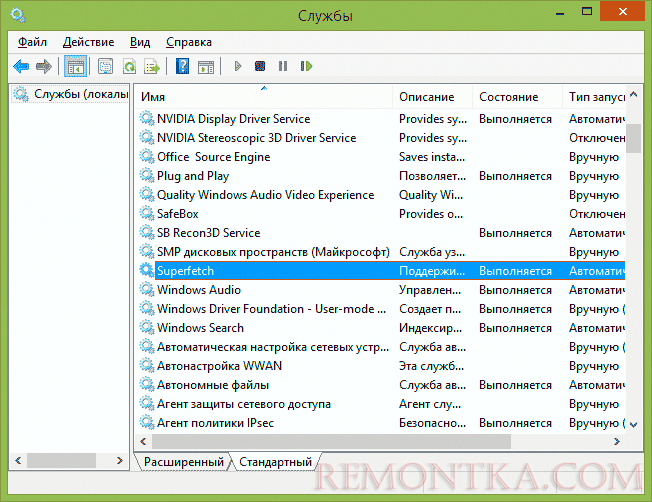This screenshot has height=502, width=652.
Task: Select NVIDIA Stereoscopic 3D Driver Service
Action: click(257, 138)
